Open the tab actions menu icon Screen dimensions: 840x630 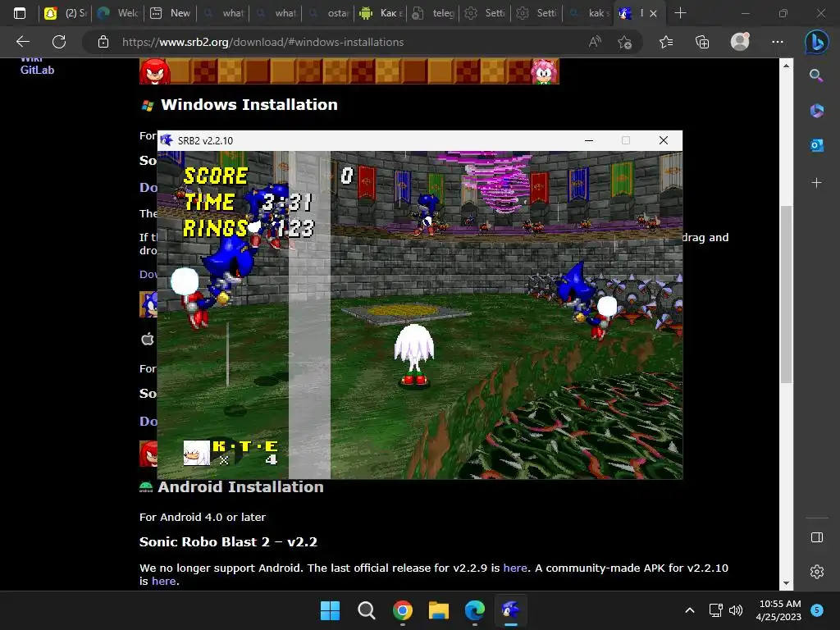coord(20,13)
